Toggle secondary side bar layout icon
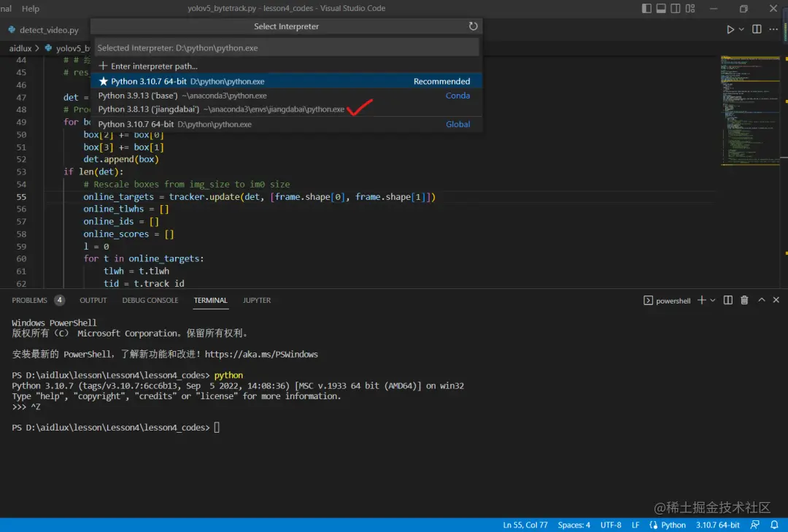The image size is (788, 532). click(676, 8)
